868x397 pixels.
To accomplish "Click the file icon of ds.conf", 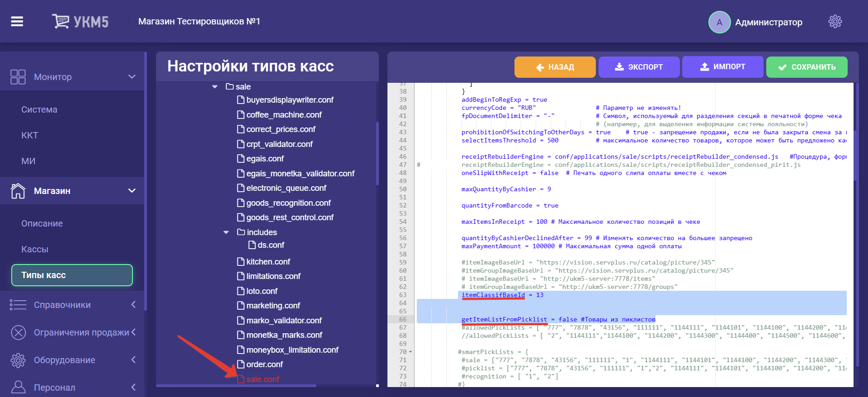I will (252, 245).
